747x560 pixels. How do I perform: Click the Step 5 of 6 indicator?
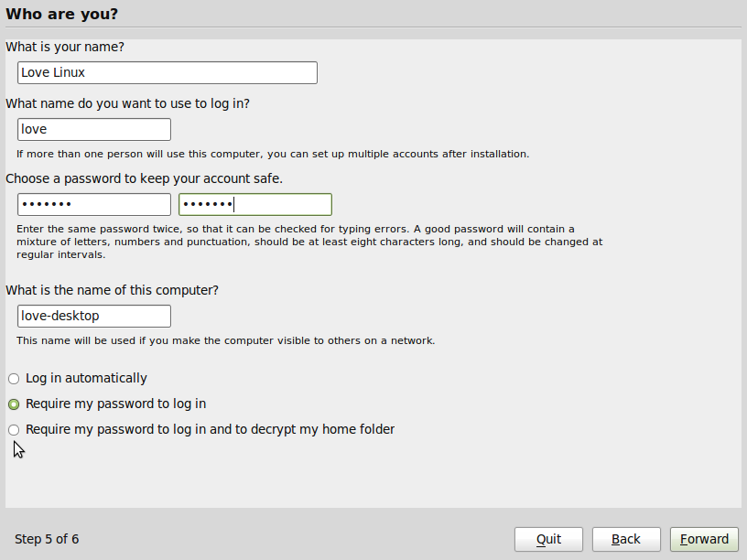[47, 539]
